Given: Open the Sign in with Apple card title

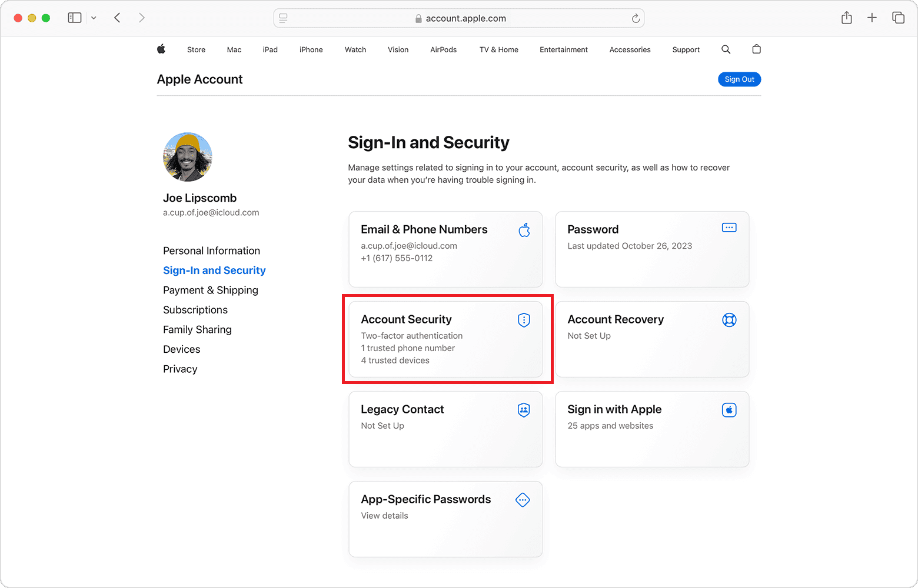Looking at the screenshot, I should tap(614, 409).
